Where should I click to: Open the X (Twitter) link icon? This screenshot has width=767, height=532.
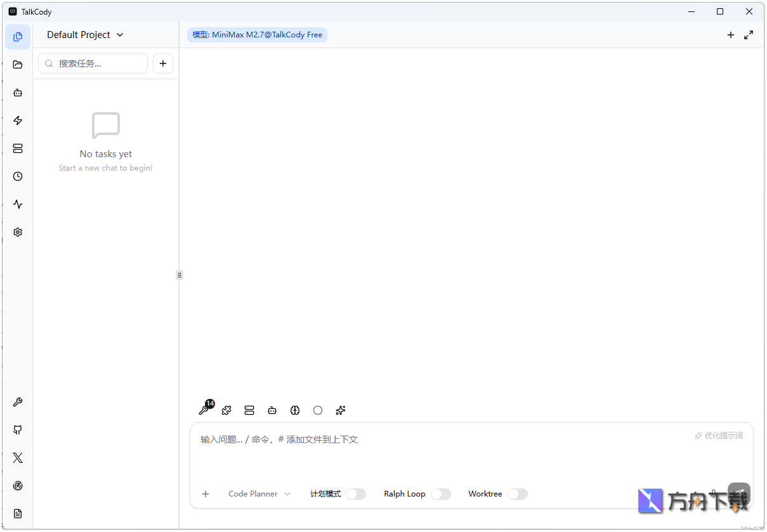coord(18,458)
